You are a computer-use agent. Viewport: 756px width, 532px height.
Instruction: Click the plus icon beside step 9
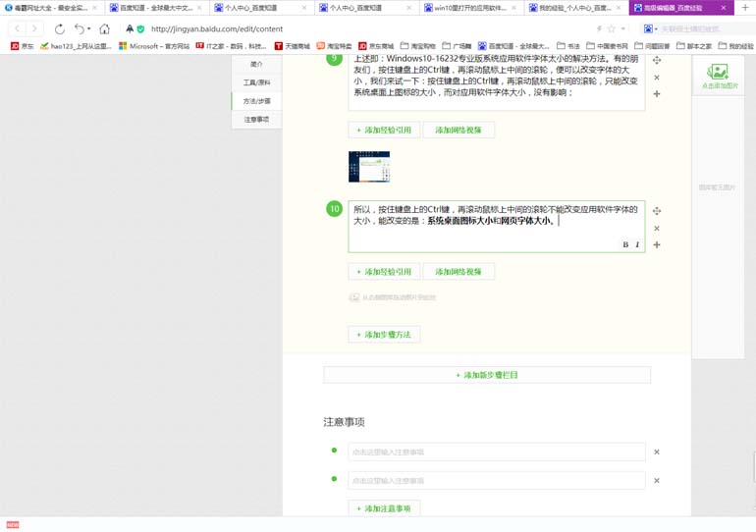point(657,94)
